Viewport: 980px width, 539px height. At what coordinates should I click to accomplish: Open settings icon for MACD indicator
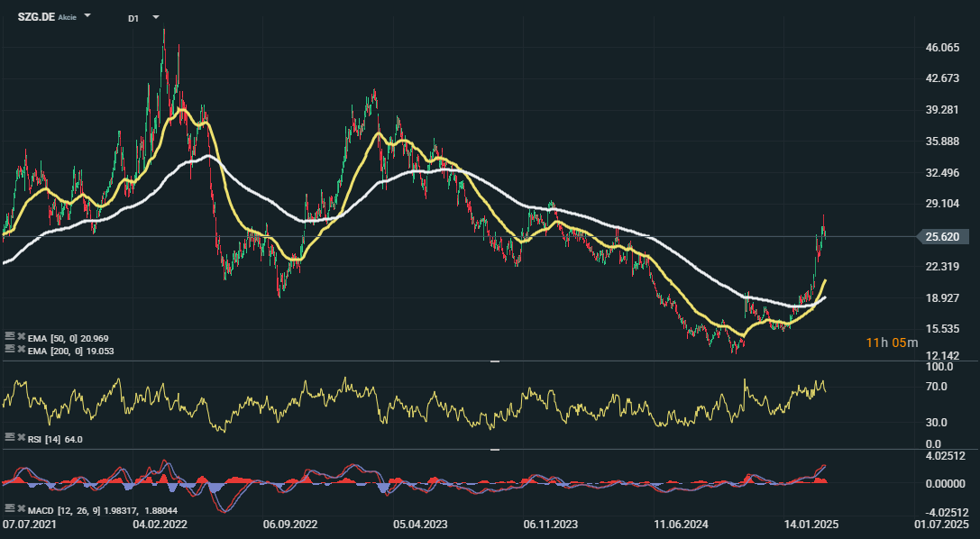point(9,508)
